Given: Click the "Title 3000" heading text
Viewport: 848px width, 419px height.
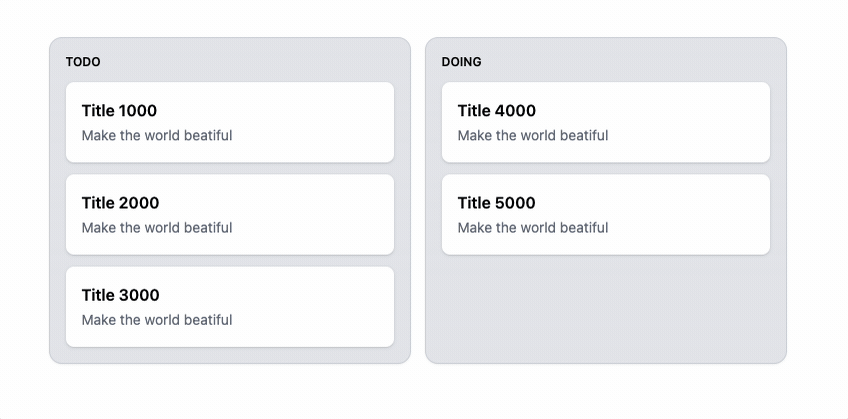Looking at the screenshot, I should click(120, 295).
